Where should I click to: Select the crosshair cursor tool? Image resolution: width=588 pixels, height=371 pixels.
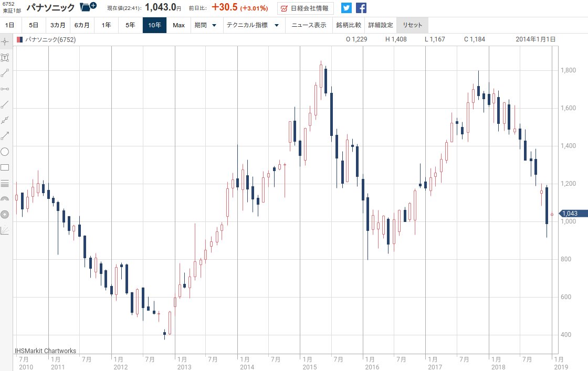5,41
